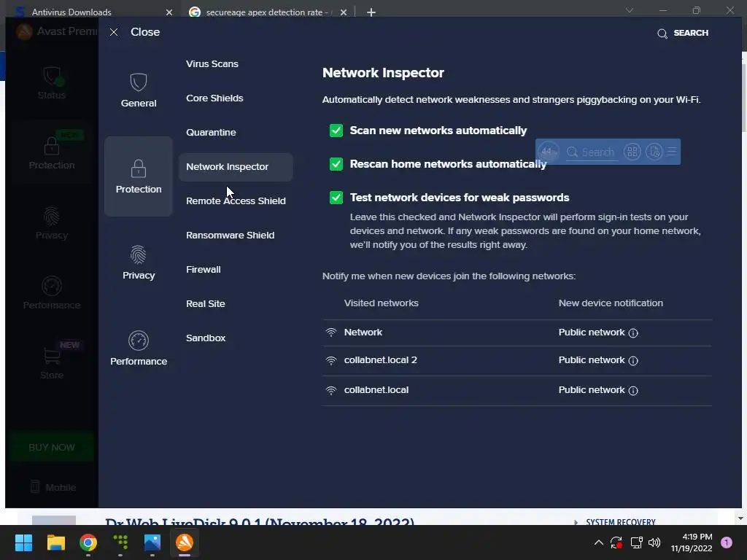Open the network icon in system tray
Viewport: 747px width, 560px height.
click(636, 542)
